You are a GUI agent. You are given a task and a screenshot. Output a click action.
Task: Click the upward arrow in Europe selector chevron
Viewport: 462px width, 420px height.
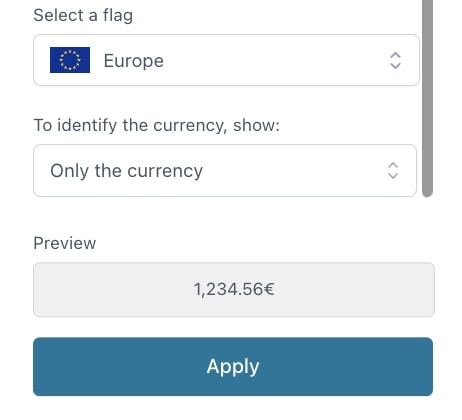(395, 55)
